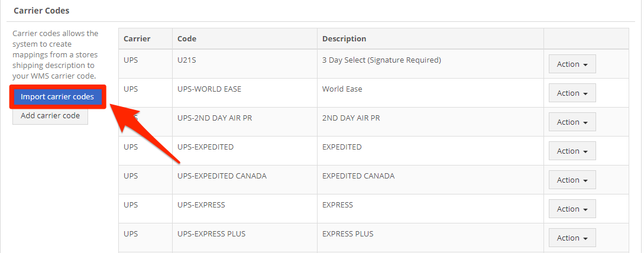Select the U21S code cell
The width and height of the screenshot is (644, 253).
coord(245,64)
